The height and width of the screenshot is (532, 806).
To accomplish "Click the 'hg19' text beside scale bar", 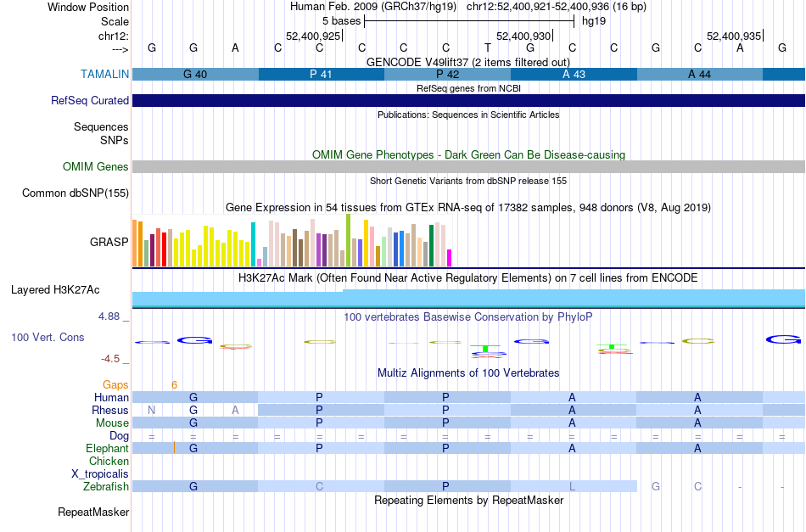I will pos(594,21).
